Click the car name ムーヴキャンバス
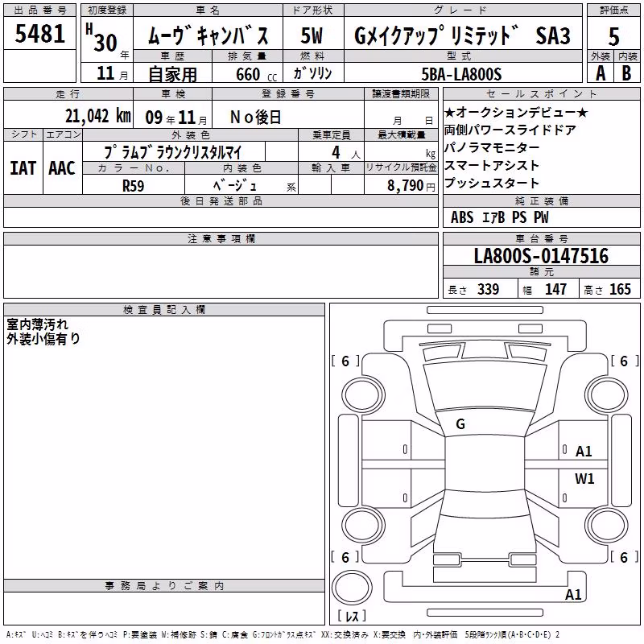Image resolution: width=644 pixels, height=644 pixels. [x=208, y=35]
